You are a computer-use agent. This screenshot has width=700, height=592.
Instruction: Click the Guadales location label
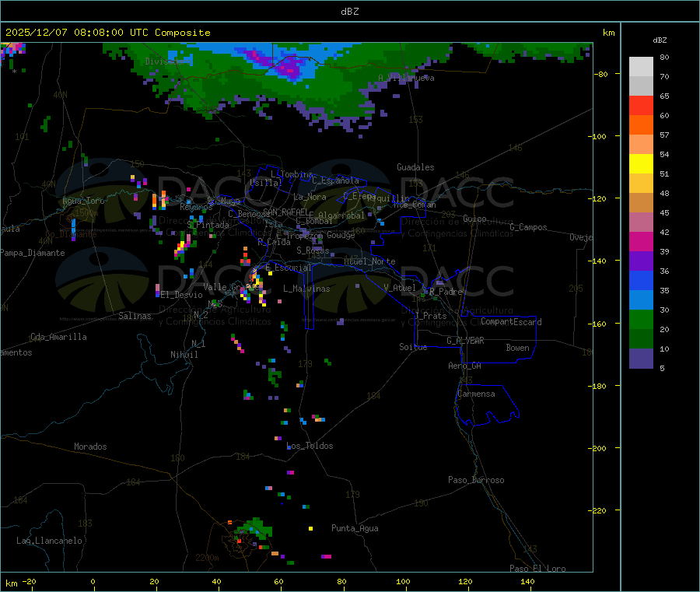point(415,167)
